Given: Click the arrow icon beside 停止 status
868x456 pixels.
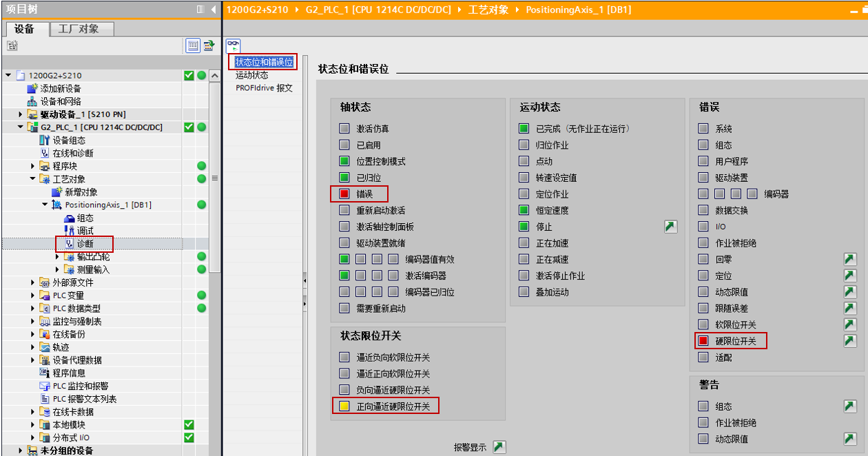Looking at the screenshot, I should 670,227.
